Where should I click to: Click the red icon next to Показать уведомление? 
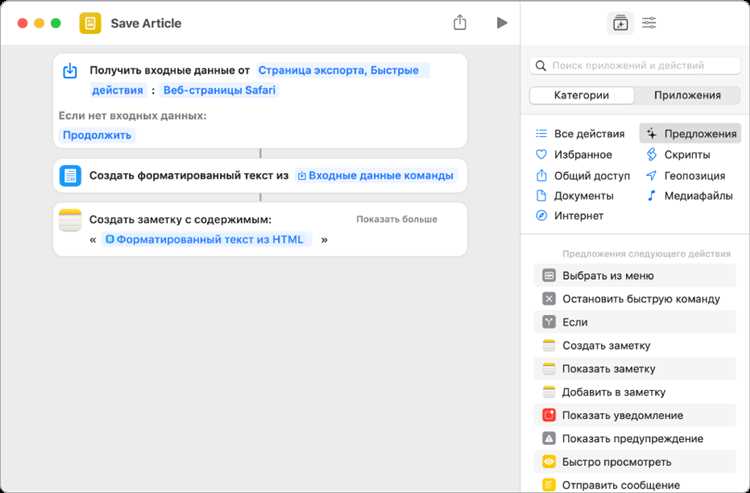[x=549, y=415]
